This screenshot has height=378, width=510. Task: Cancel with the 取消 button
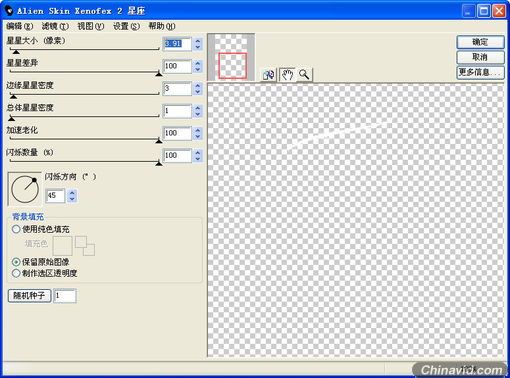[480, 57]
